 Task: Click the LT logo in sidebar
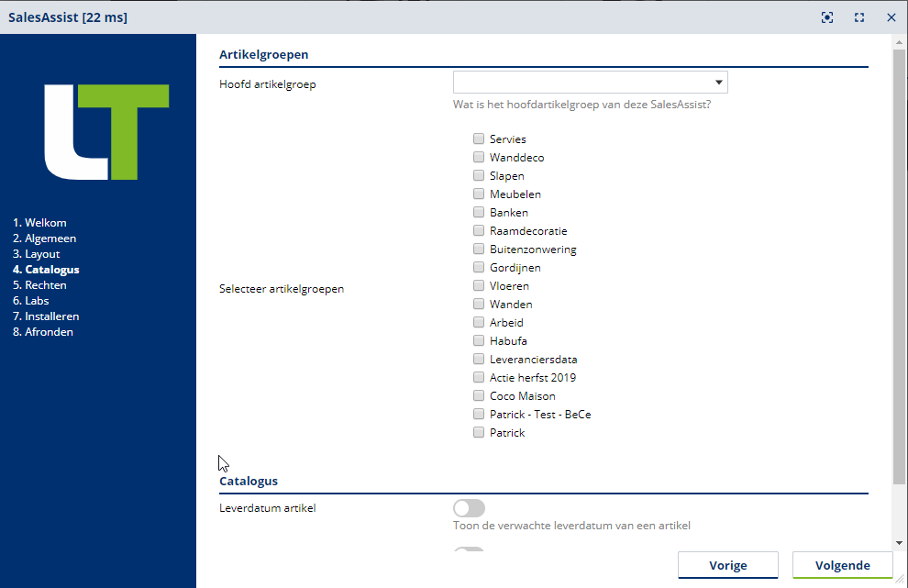click(x=107, y=131)
